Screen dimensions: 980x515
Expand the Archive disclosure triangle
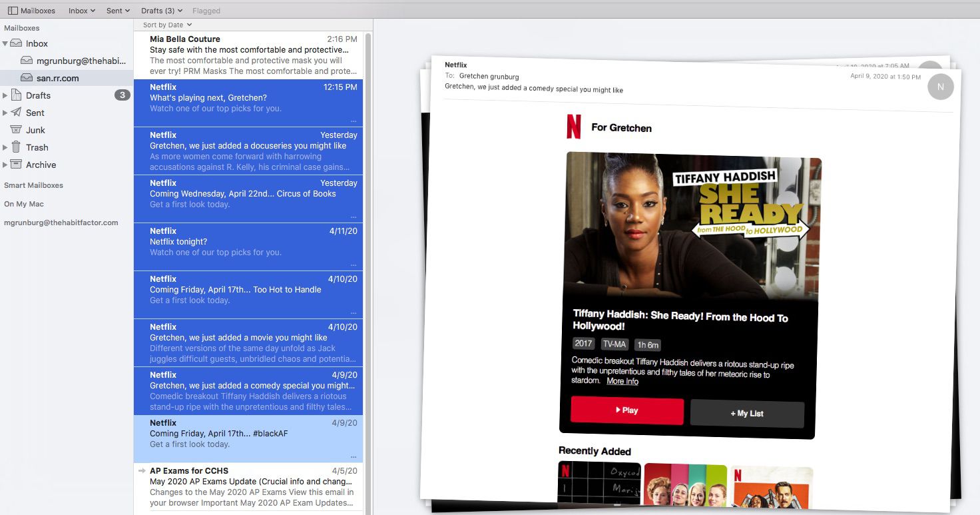point(5,165)
